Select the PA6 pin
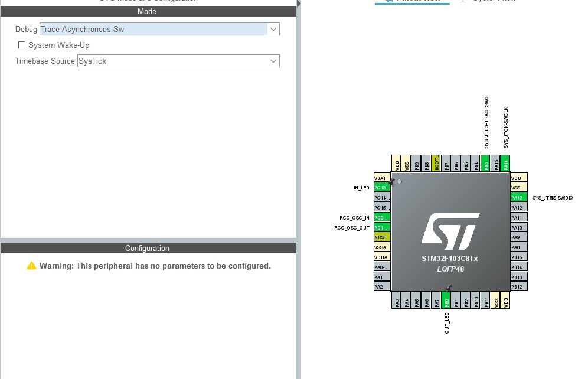 [x=426, y=300]
